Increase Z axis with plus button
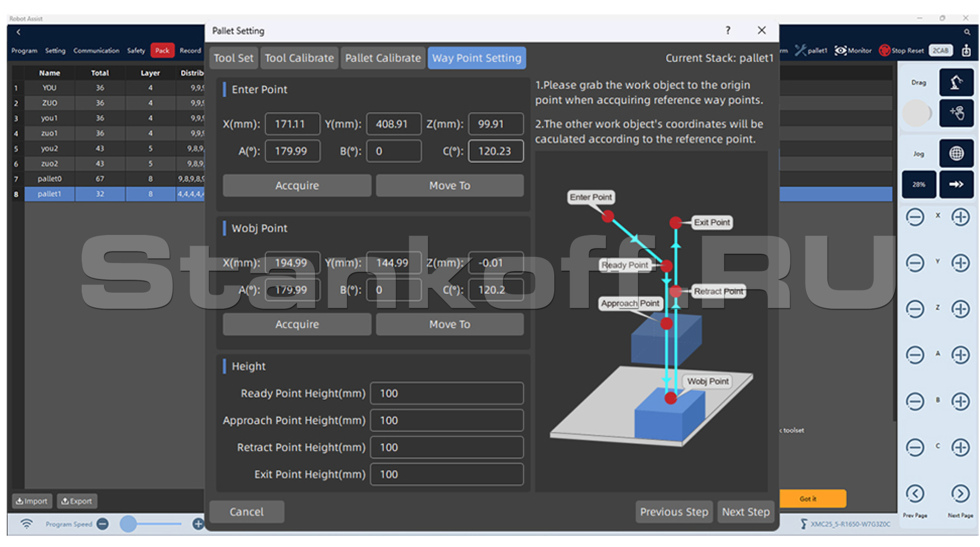 [960, 309]
